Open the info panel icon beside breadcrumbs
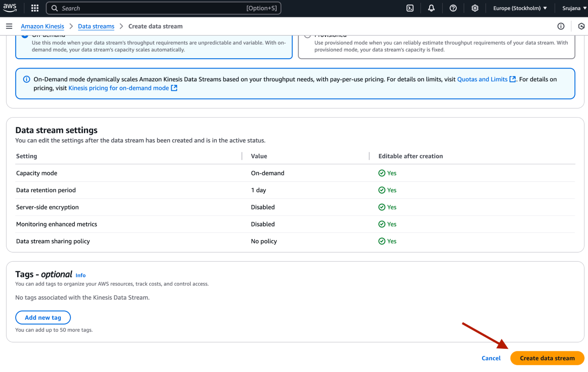The height and width of the screenshot is (372, 588). 561,26
